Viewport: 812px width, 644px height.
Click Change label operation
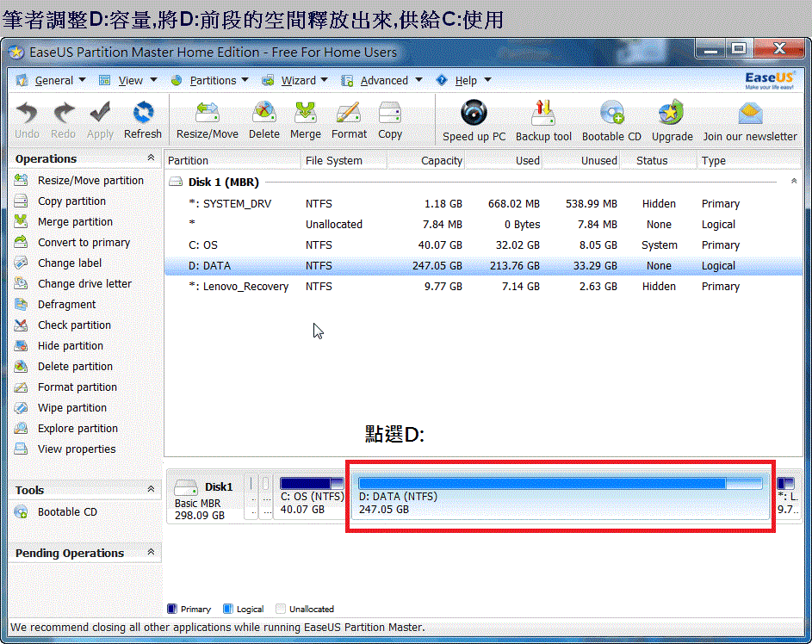pyautogui.click(x=58, y=263)
